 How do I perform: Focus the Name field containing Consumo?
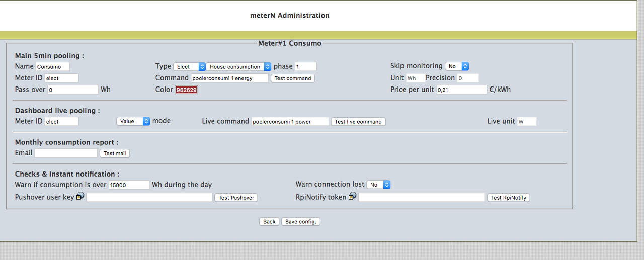tap(53, 67)
